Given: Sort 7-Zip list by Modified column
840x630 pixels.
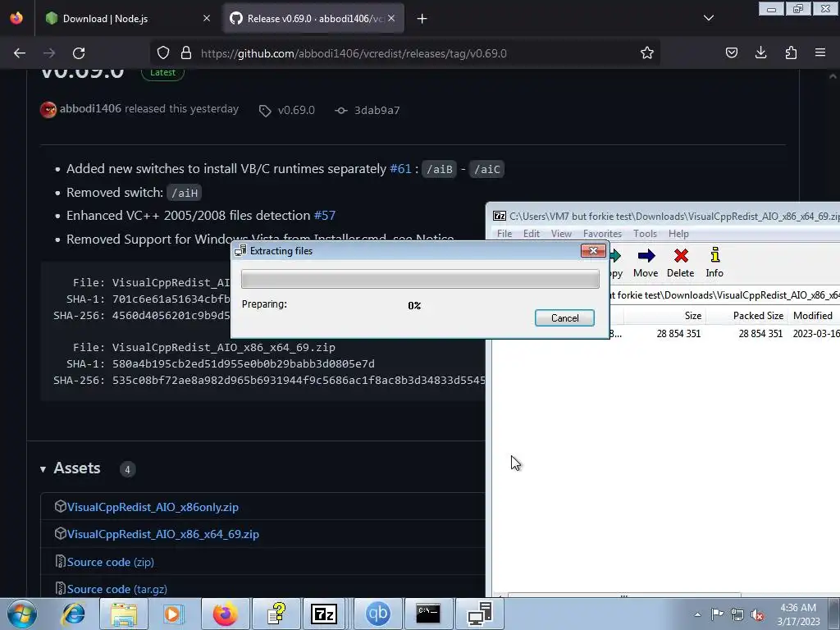Looking at the screenshot, I should tap(814, 316).
